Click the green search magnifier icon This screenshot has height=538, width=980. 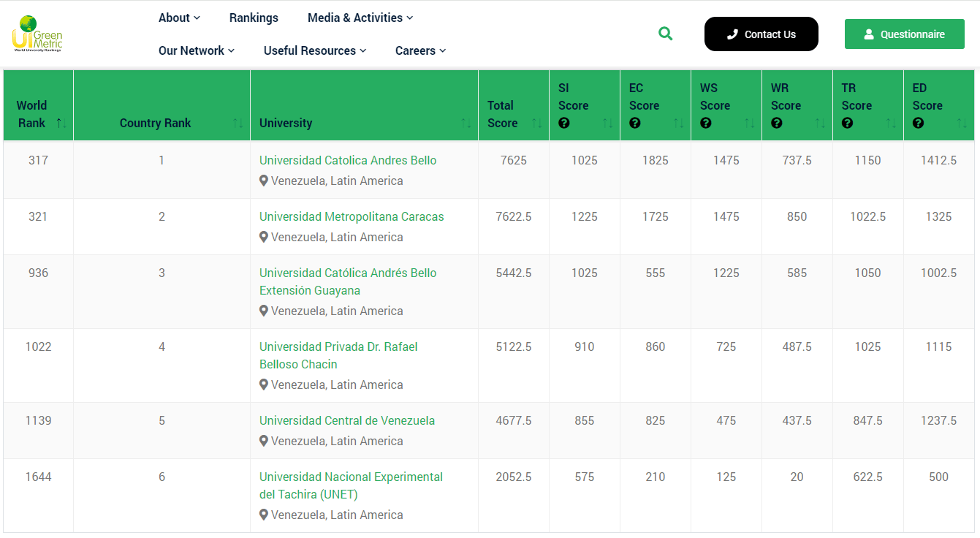pyautogui.click(x=665, y=34)
